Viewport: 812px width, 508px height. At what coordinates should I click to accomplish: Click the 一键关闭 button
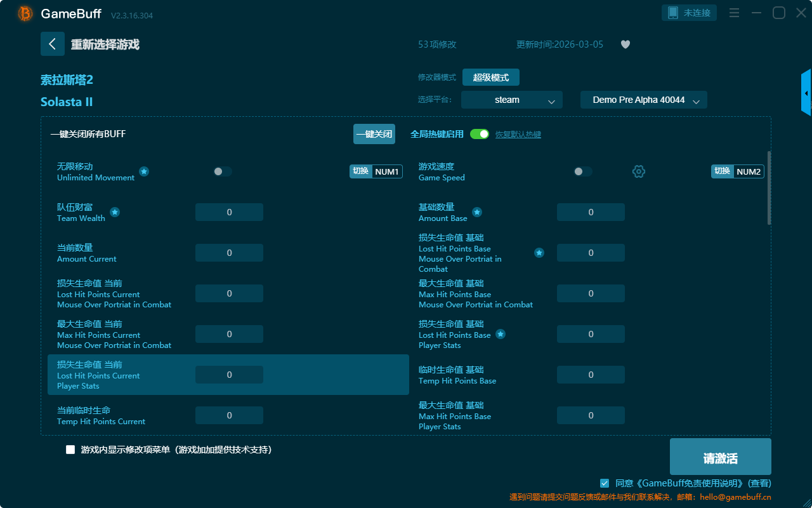pos(374,134)
